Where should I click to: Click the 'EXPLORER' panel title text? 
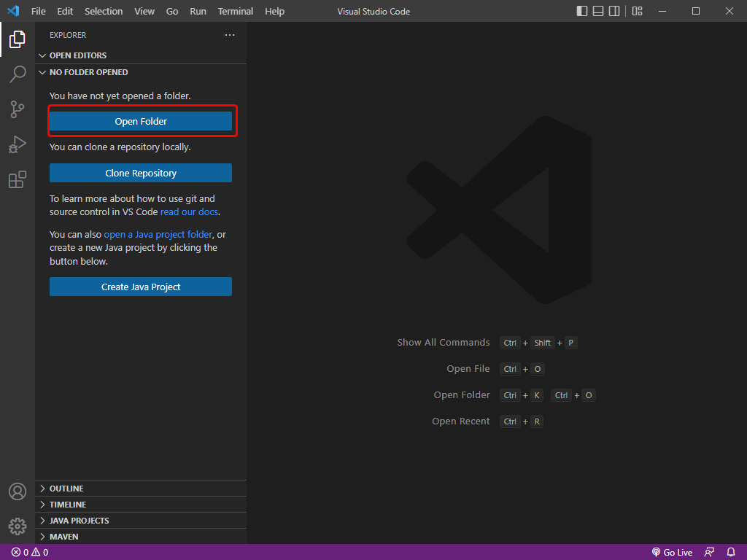[x=68, y=35]
